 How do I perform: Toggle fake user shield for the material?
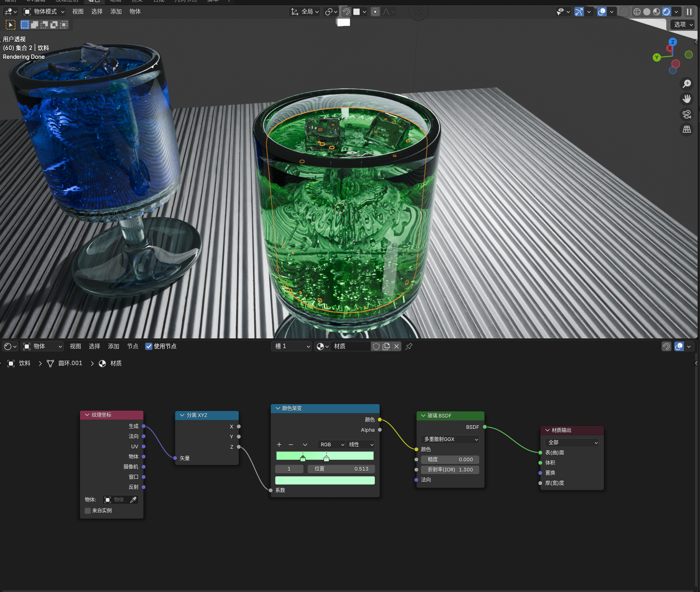coord(376,347)
